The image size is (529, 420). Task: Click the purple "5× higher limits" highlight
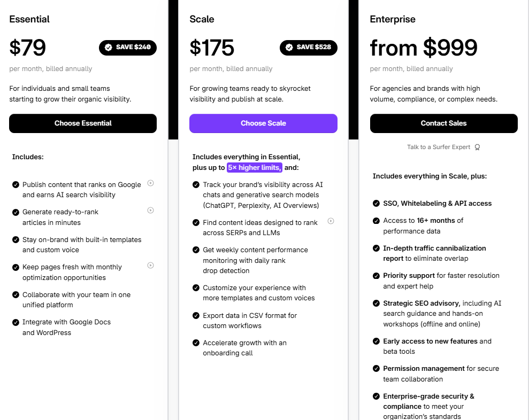coord(254,167)
